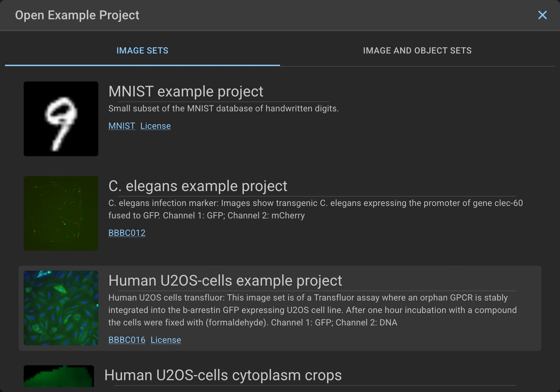Click the Open Example Project dialog title

(77, 15)
